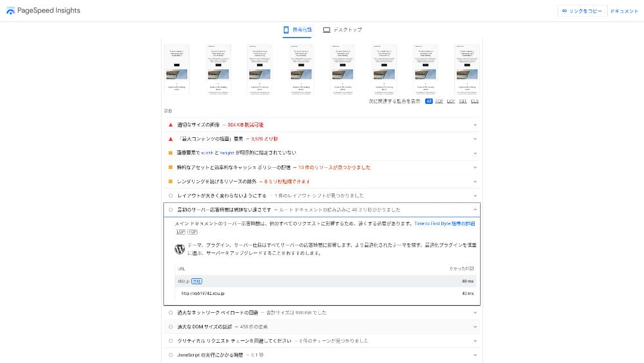Select the All audit filter

click(429, 101)
